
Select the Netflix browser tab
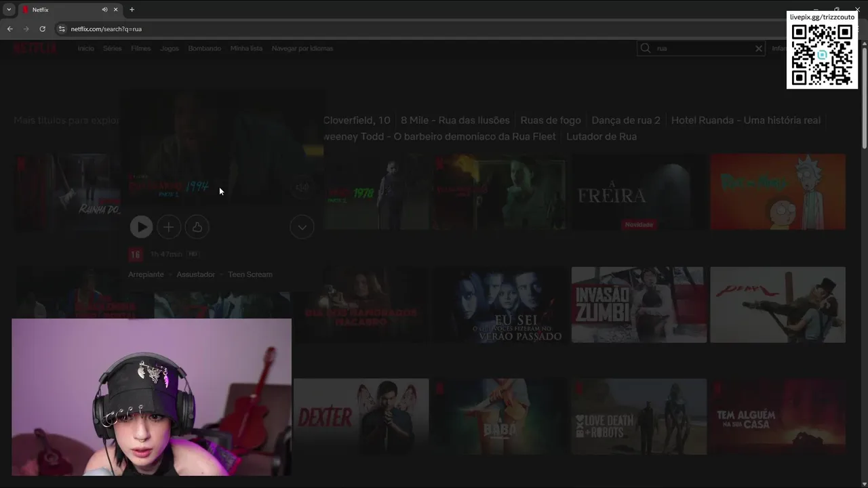(70, 9)
